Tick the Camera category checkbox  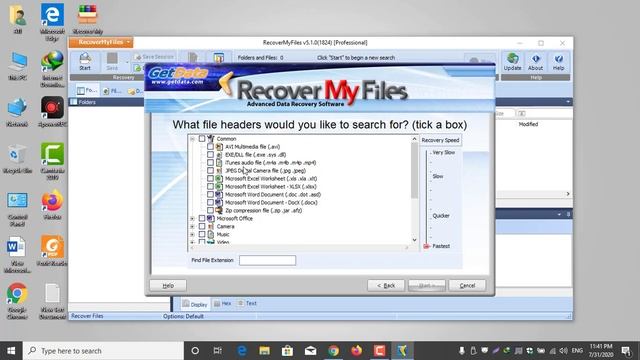(x=202, y=226)
